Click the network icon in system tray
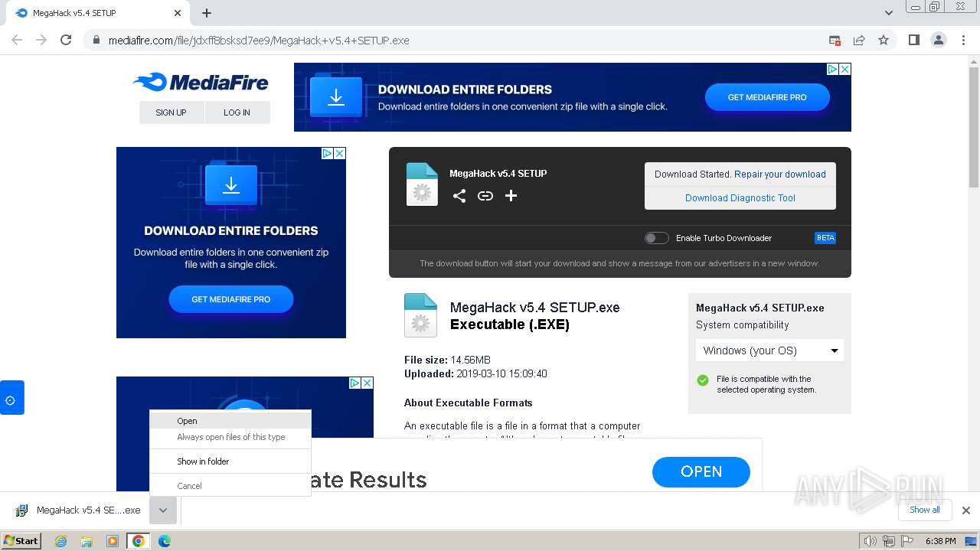This screenshot has height=551, width=980. 888,541
